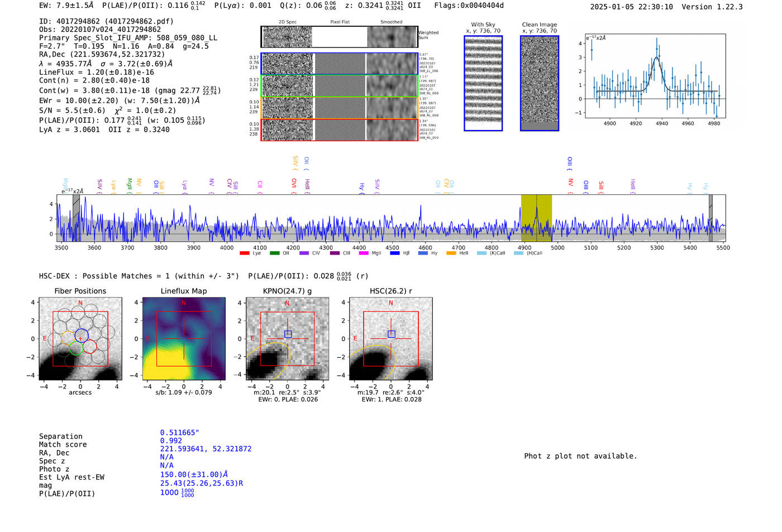The width and height of the screenshot is (782, 532).
Task: Open the HSC(26.2) r image
Action: coord(390,339)
